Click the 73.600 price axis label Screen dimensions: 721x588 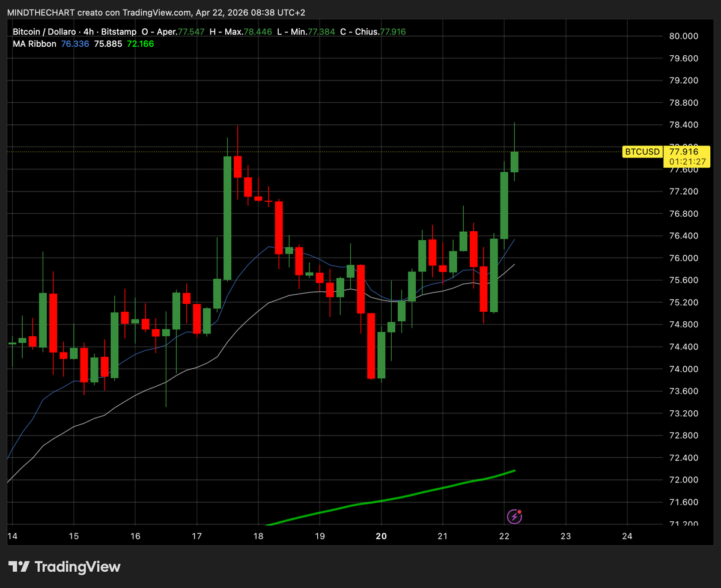683,391
